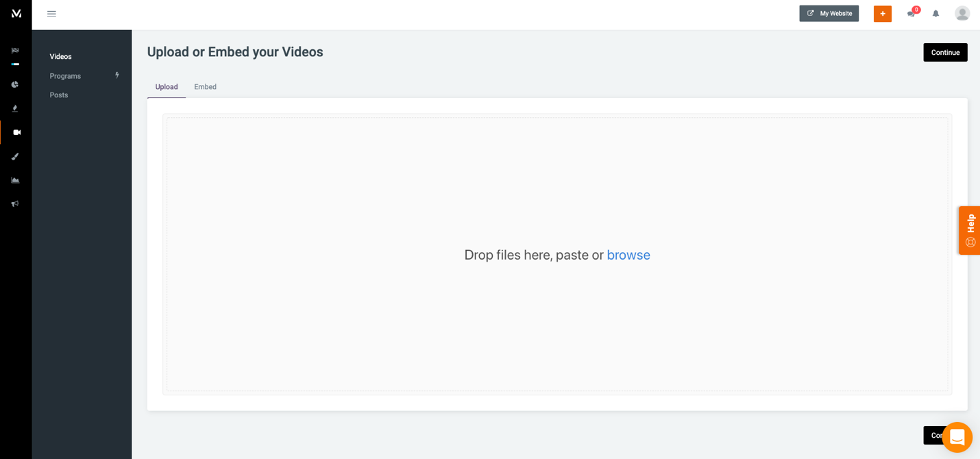Click the Continue button
Image resolution: width=980 pixels, height=459 pixels.
(945, 52)
